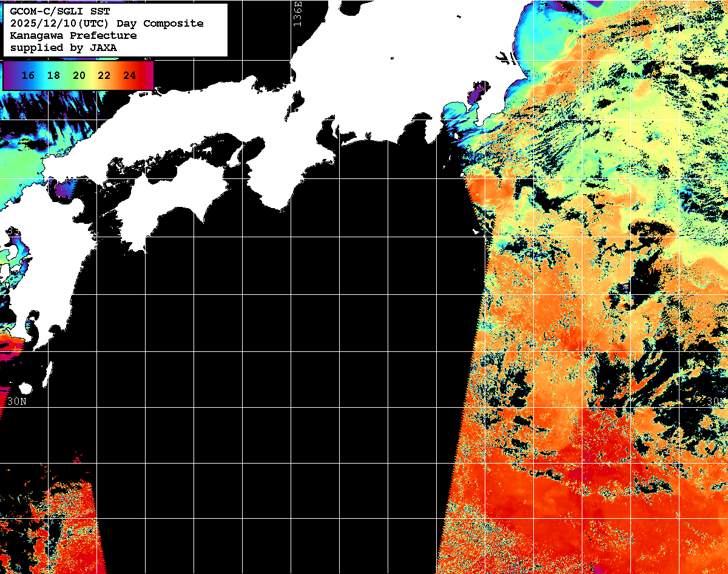This screenshot has height=574, width=728.
Task: Click the 20 label on the color legend
Action: pos(79,76)
